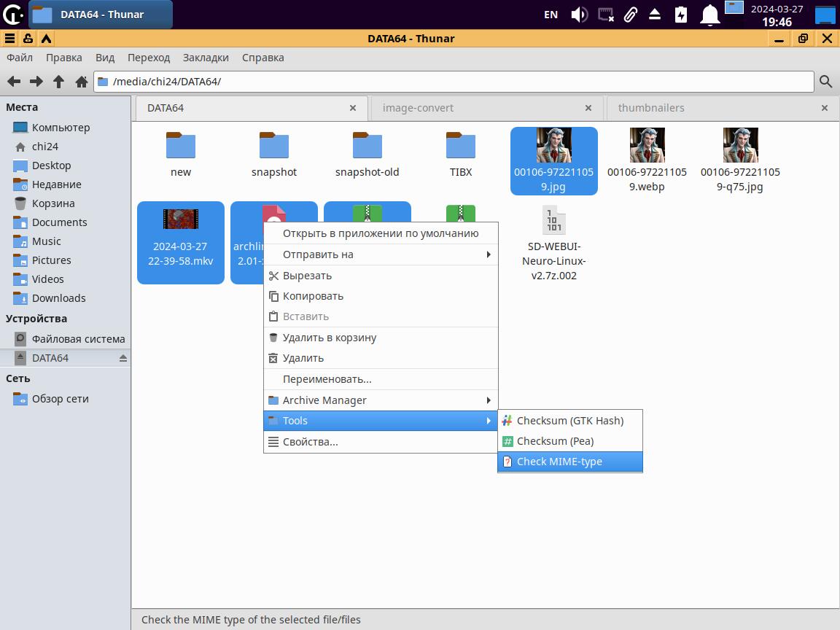Expand the Archive Manager submenu
The height and width of the screenshot is (630, 840).
pos(381,400)
